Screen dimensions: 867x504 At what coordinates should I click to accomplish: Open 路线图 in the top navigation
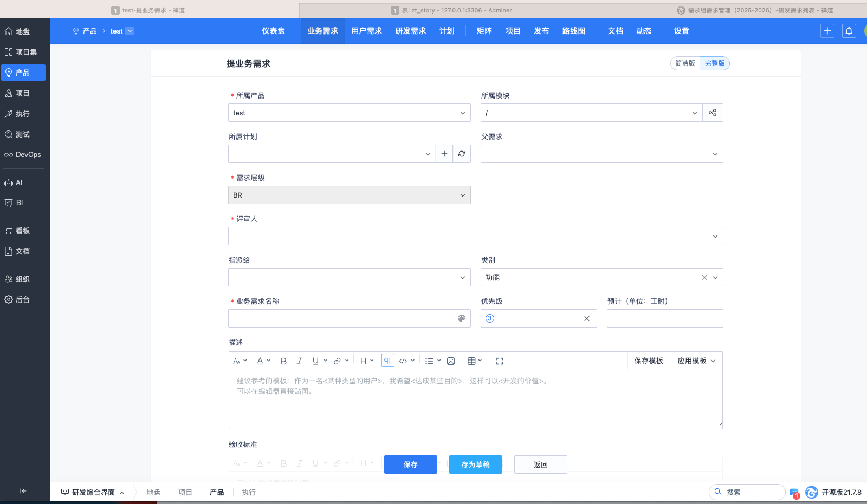click(x=574, y=31)
